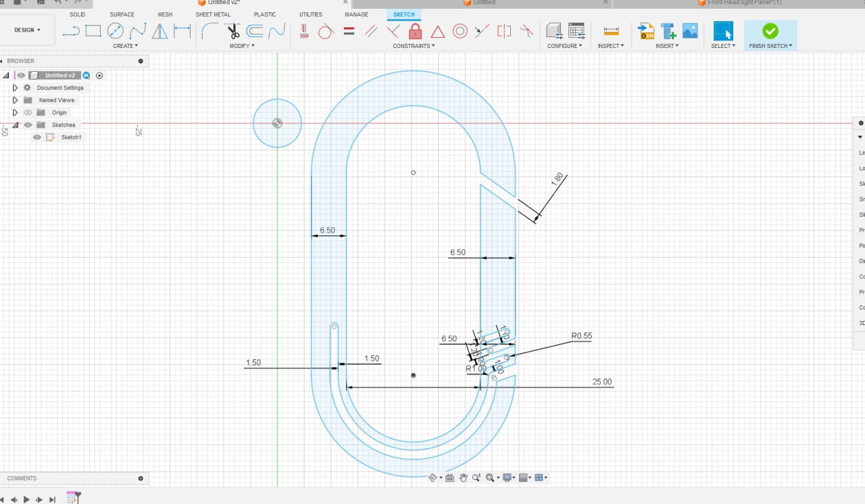Click the Measure ruler icon
The height and width of the screenshot is (504, 865).
[611, 31]
